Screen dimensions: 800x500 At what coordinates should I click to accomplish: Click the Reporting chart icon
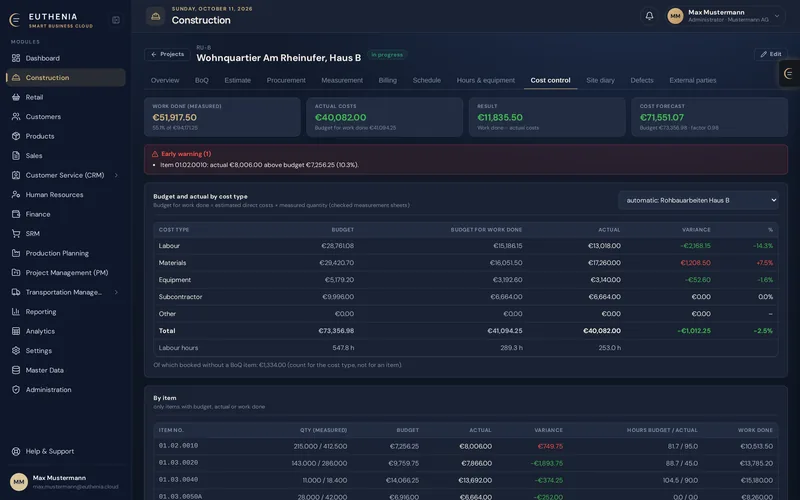click(16, 312)
